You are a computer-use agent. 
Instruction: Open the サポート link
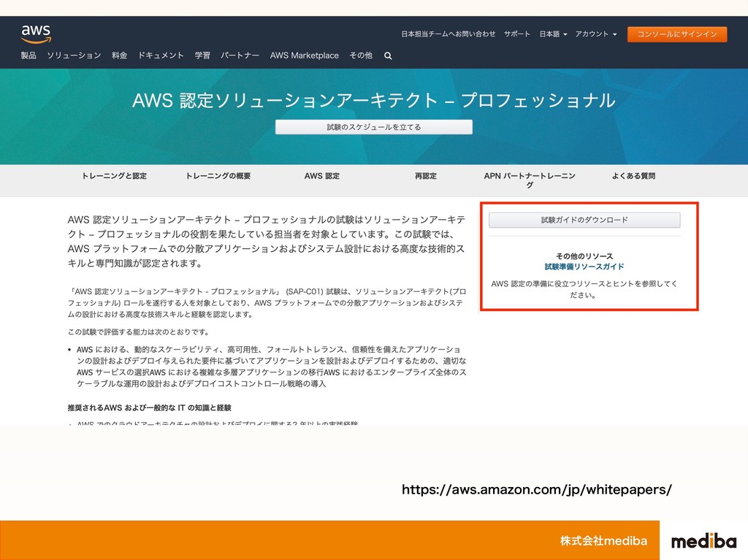(x=517, y=34)
